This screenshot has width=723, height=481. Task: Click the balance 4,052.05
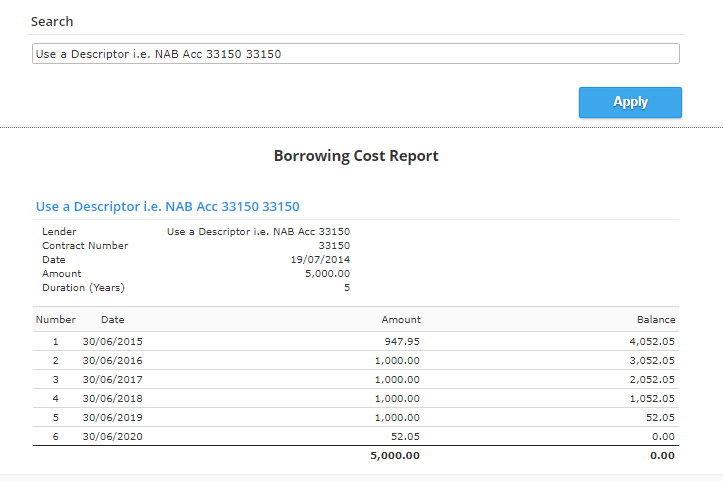pyautogui.click(x=652, y=341)
